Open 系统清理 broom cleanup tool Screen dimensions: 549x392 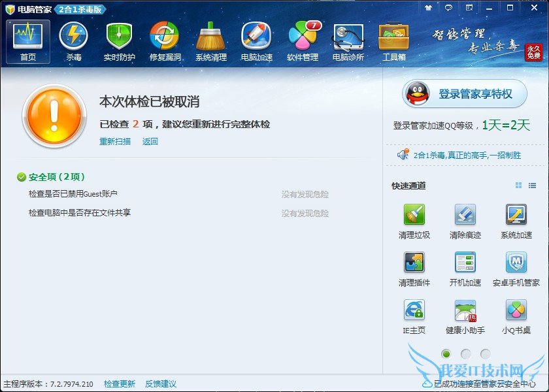click(x=210, y=42)
